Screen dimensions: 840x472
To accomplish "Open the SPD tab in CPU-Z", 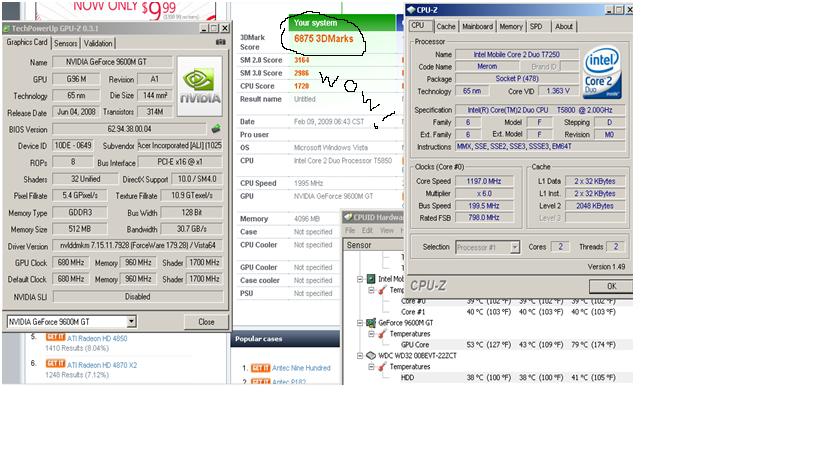I will click(x=536, y=26).
